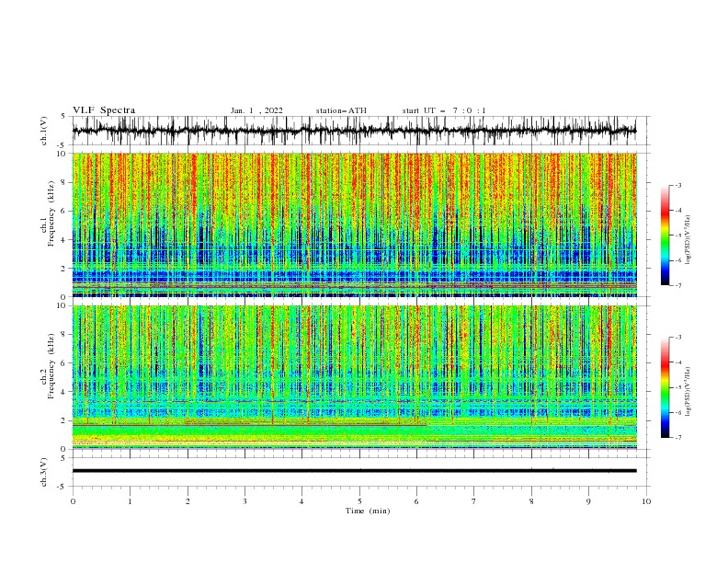Screen dimensions: 728x563
Task: Click time axis tick label "2"
Action: point(188,501)
